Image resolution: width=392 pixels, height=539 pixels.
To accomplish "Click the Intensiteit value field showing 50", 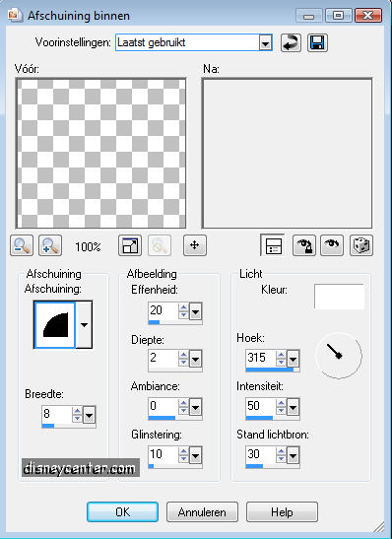I will 261,406.
